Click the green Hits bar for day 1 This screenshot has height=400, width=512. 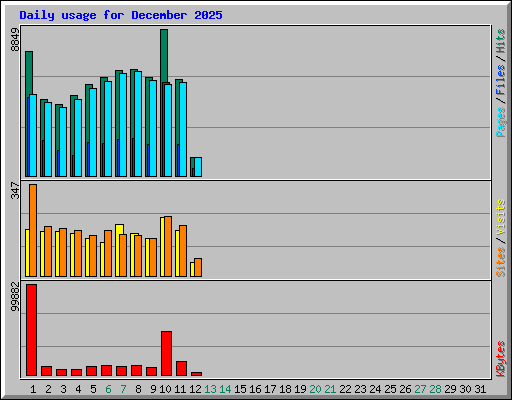[x=29, y=73]
